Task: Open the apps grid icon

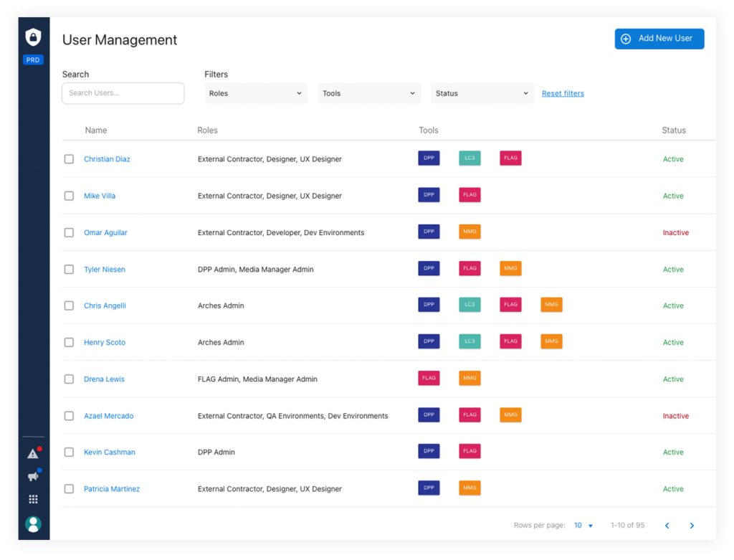Action: point(33,499)
